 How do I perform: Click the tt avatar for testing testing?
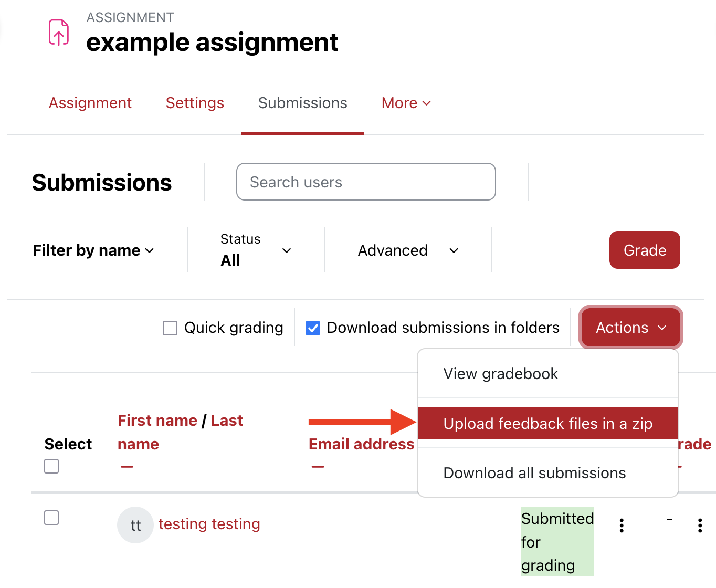pyautogui.click(x=135, y=524)
